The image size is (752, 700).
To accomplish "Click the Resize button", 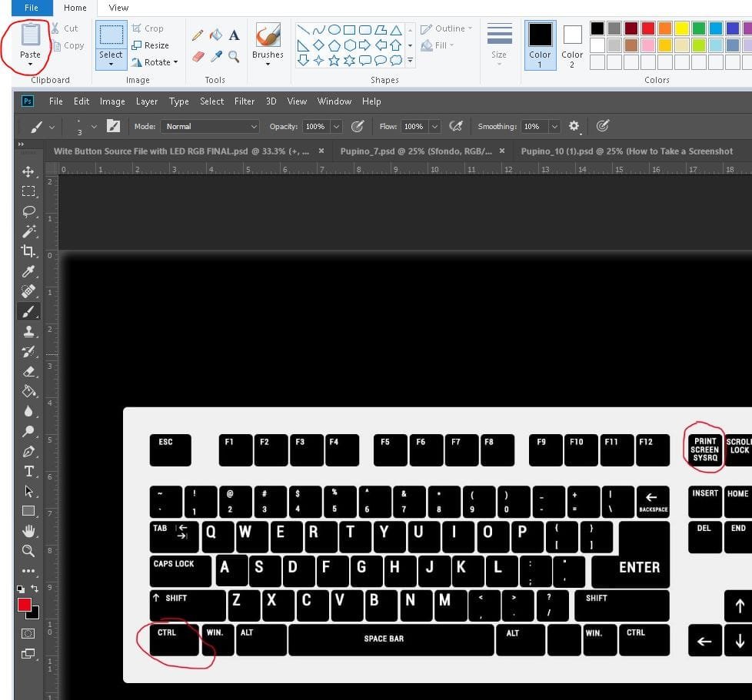I will (151, 45).
